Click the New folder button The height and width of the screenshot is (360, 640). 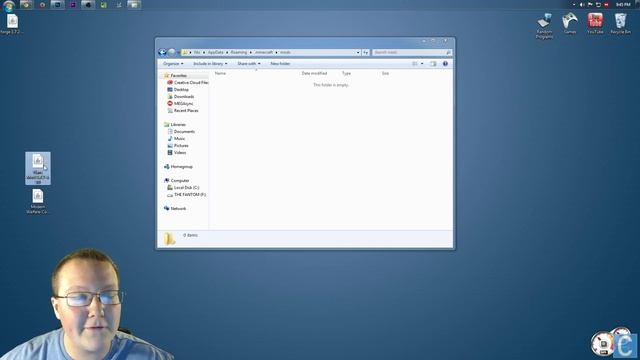[280, 64]
